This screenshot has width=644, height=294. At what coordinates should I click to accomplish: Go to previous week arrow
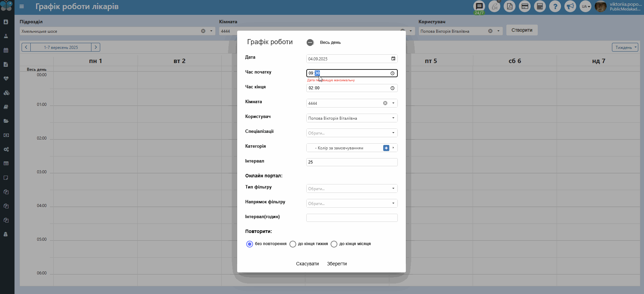pos(26,47)
